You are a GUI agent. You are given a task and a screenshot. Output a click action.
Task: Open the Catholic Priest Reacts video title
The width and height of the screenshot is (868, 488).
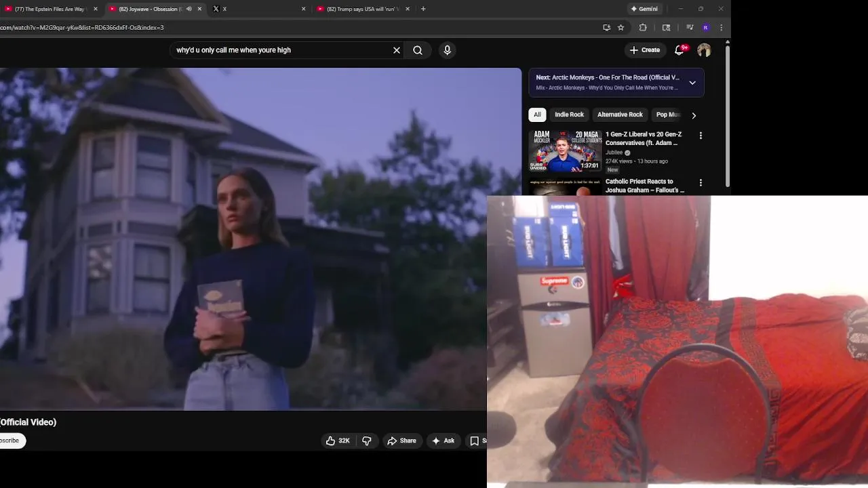(645, 186)
